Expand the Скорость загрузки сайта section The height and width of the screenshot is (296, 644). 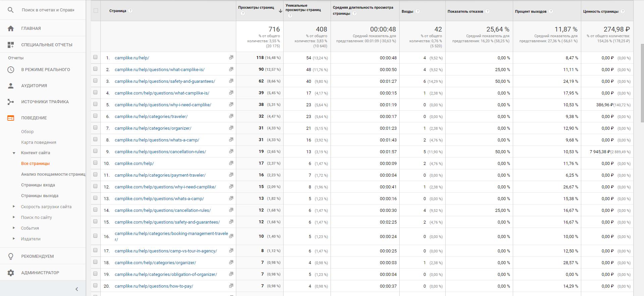pos(14,206)
